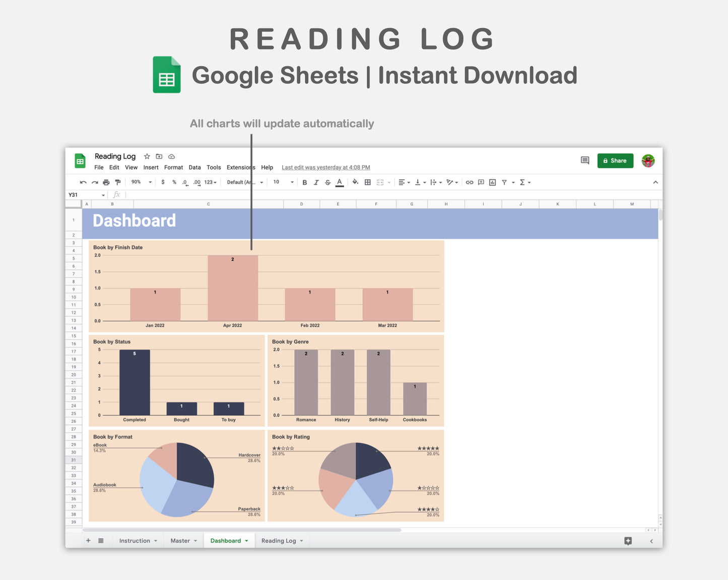Expand the font size dropdown

[291, 182]
